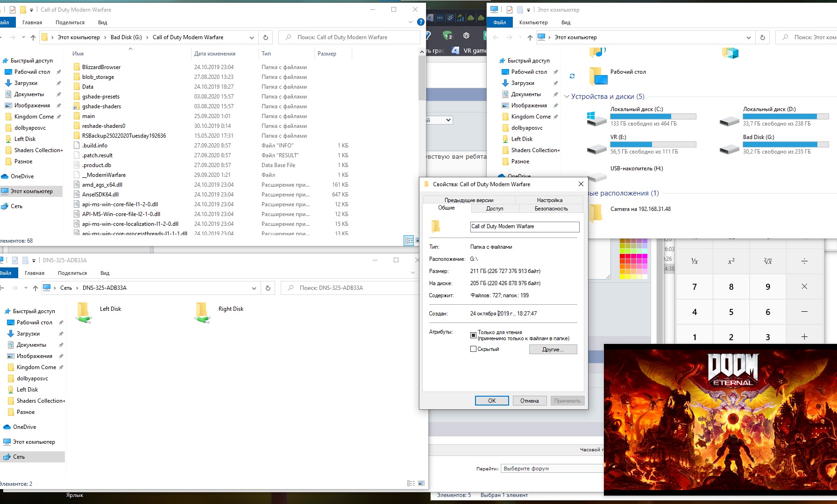This screenshot has width=837, height=504.
Task: Go up one level in DNS-325-ADB33A window
Action: pyautogui.click(x=35, y=288)
